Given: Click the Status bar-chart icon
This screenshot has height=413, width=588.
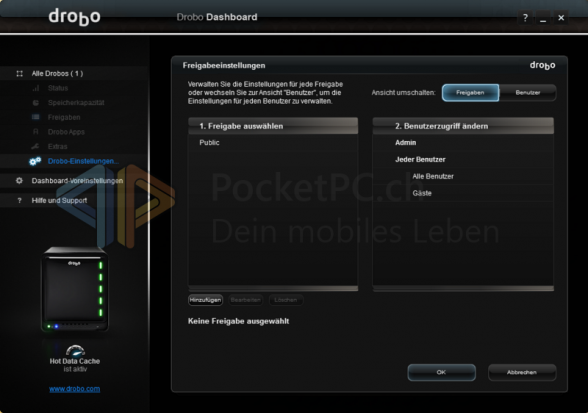Looking at the screenshot, I should [36, 88].
